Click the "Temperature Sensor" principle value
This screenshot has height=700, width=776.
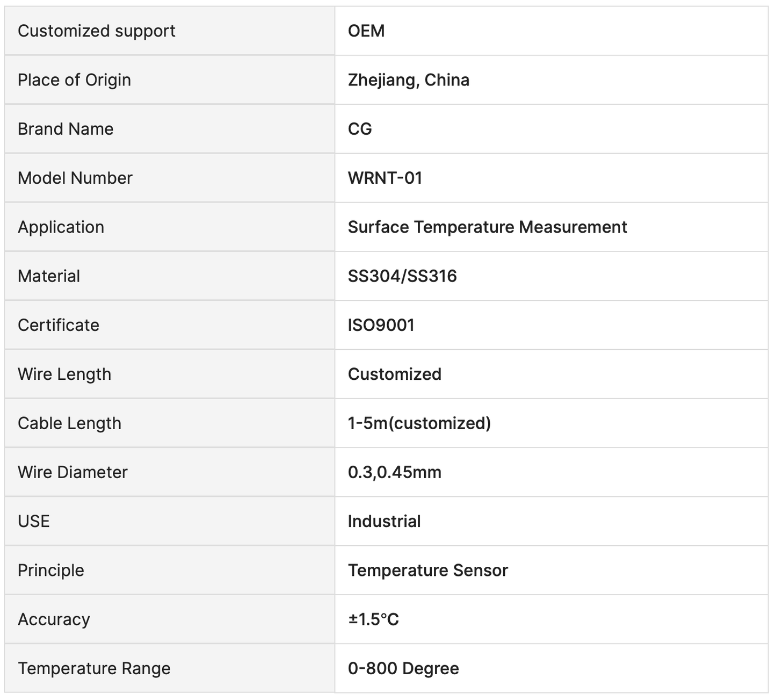click(x=427, y=571)
